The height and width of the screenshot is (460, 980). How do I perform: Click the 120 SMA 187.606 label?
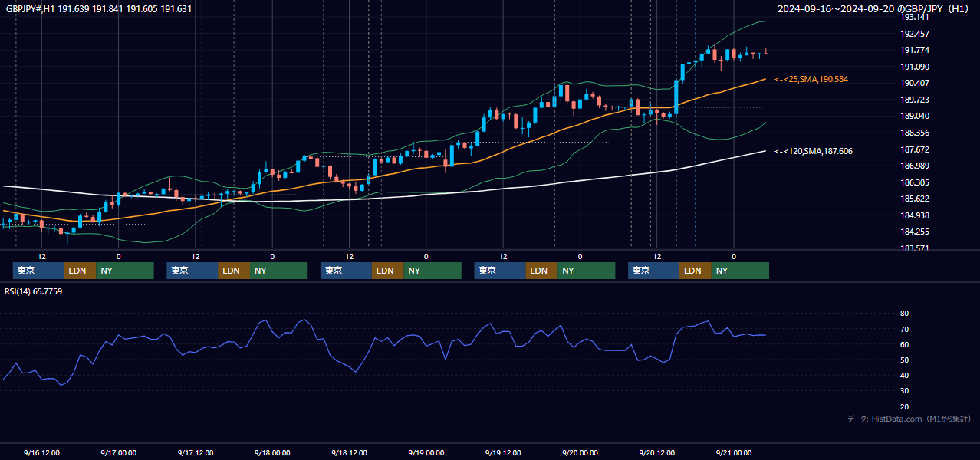(x=814, y=151)
